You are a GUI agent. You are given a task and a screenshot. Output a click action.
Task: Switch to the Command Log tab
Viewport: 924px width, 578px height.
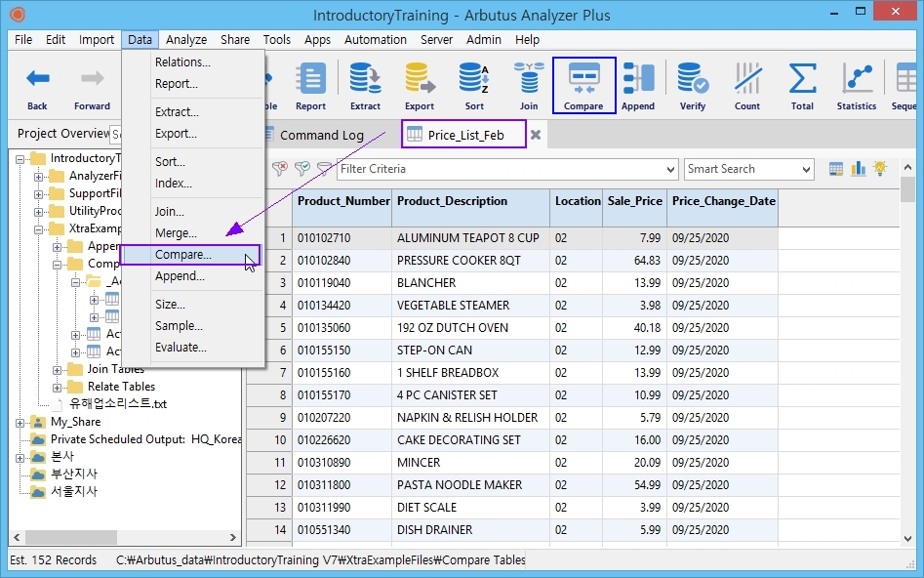coord(322,135)
